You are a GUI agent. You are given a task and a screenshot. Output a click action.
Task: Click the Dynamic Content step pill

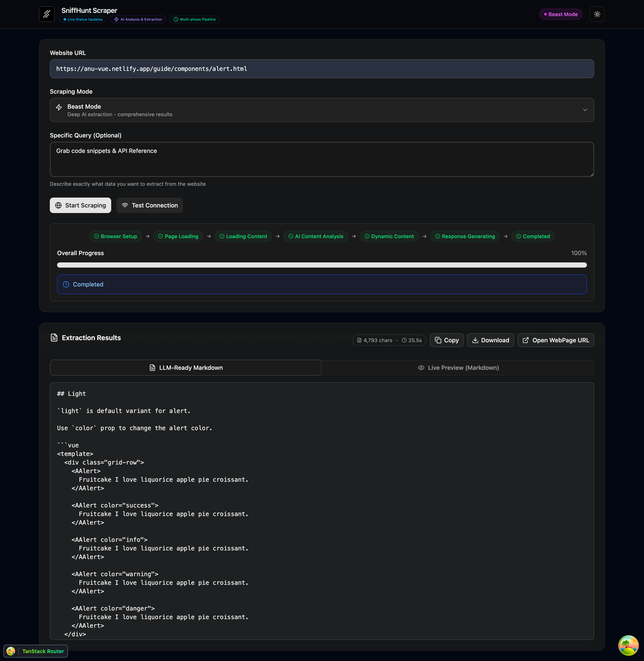point(389,236)
